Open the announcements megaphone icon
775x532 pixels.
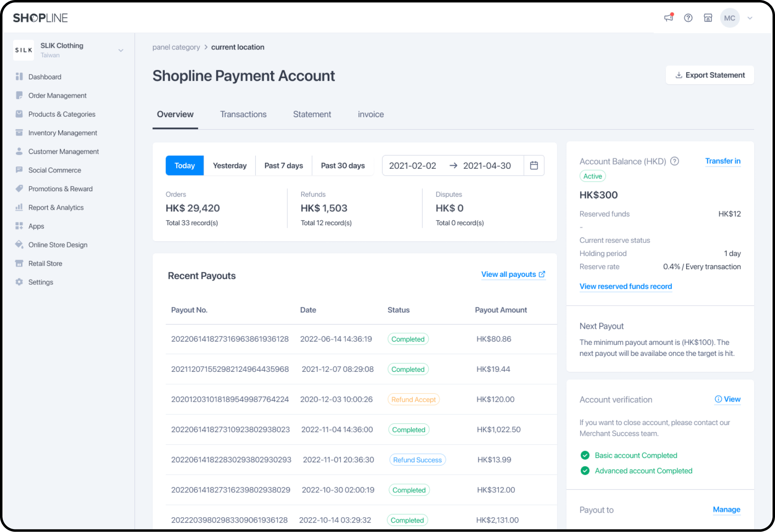pos(668,18)
